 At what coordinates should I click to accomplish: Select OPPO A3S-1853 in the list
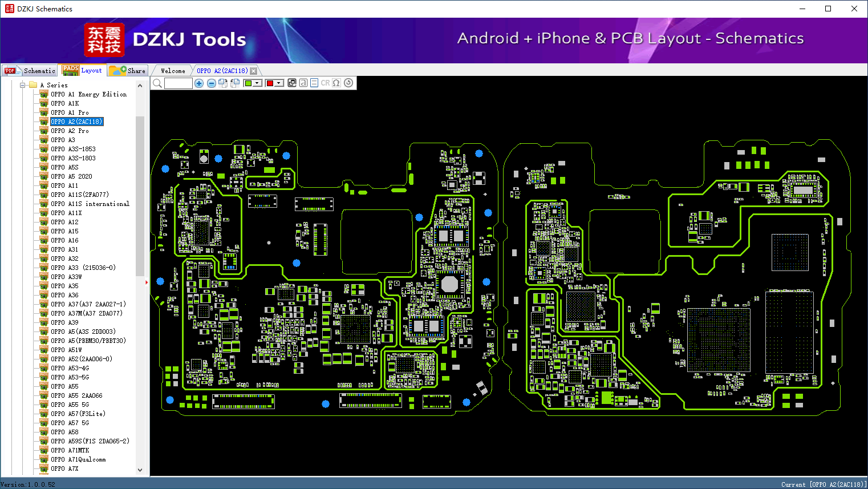pyautogui.click(x=73, y=149)
